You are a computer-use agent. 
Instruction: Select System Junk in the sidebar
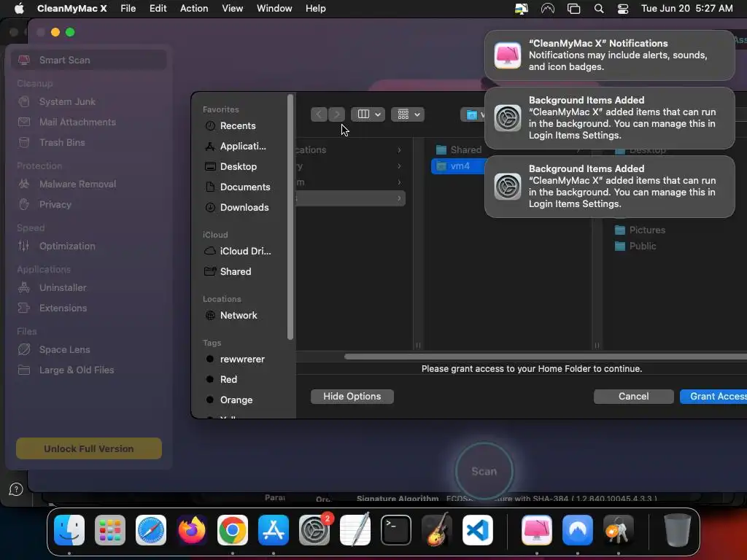pos(67,101)
